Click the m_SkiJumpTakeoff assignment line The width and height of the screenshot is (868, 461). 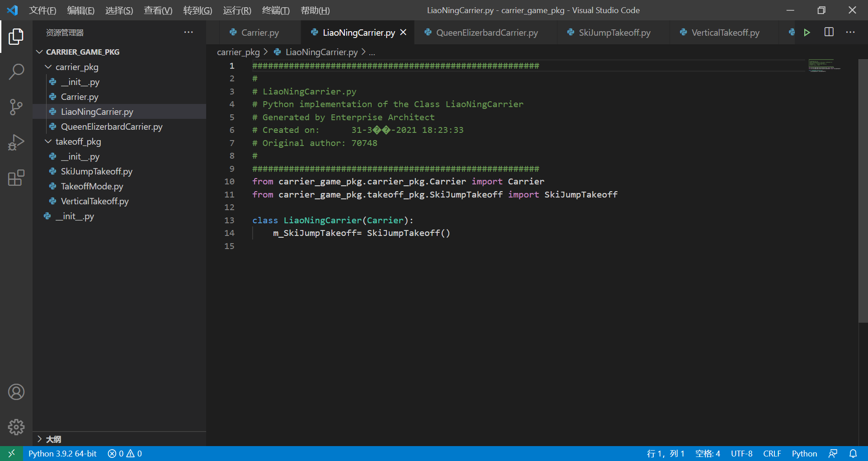point(361,233)
